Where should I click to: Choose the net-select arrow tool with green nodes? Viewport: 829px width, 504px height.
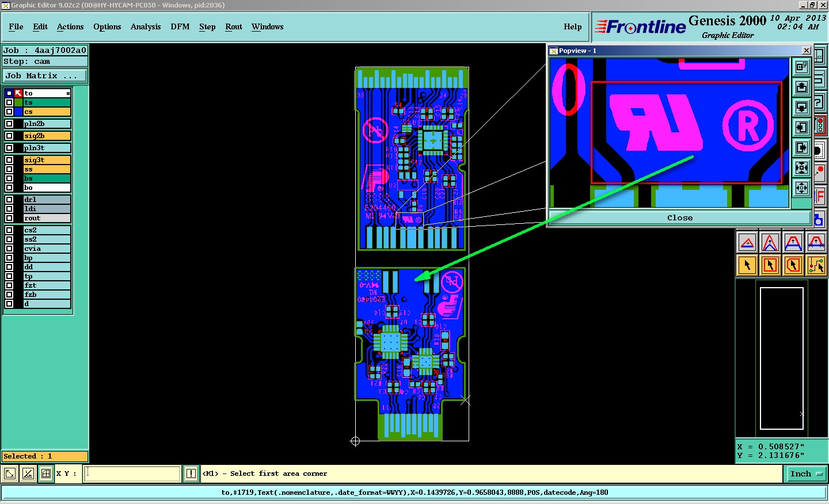tap(816, 265)
